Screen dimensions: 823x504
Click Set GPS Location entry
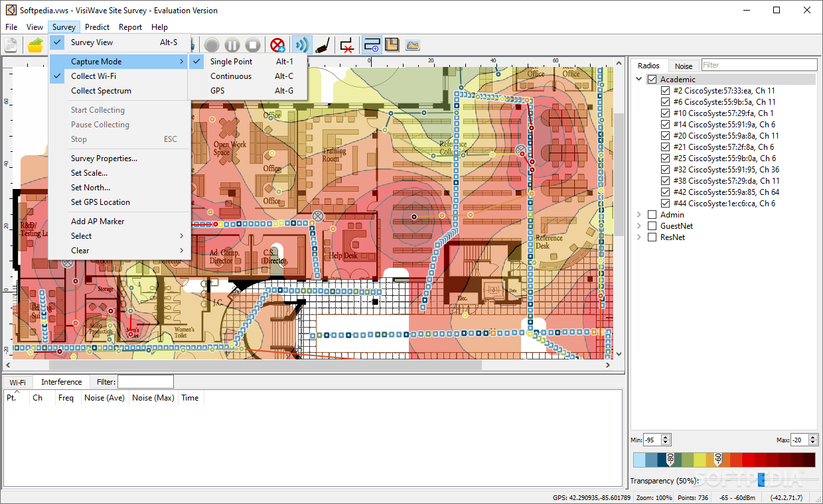click(119, 202)
